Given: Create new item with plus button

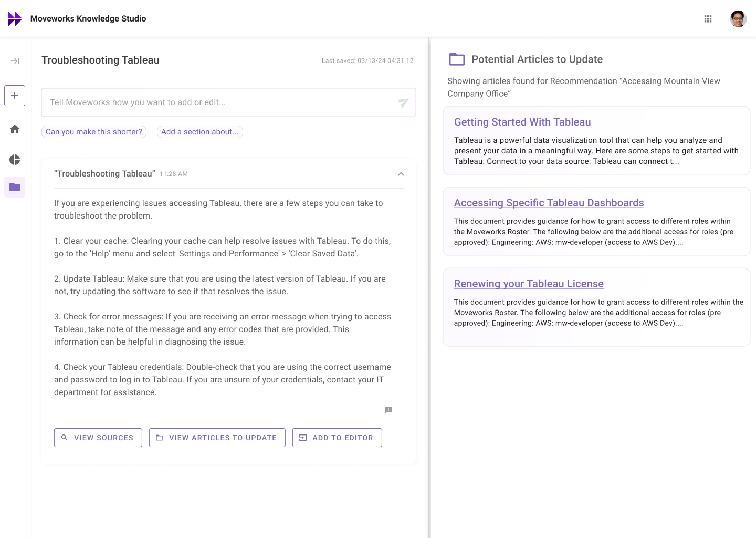Looking at the screenshot, I should [15, 96].
